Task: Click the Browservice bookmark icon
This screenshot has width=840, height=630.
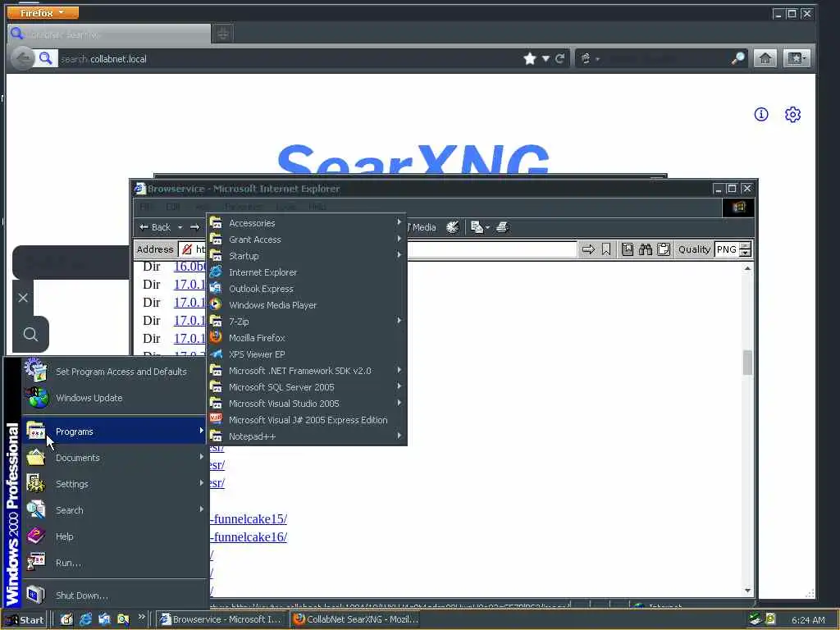Action: tap(606, 249)
